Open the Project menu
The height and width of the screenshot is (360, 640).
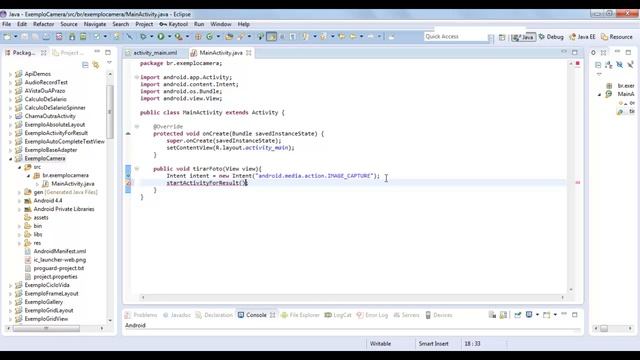coord(144,24)
